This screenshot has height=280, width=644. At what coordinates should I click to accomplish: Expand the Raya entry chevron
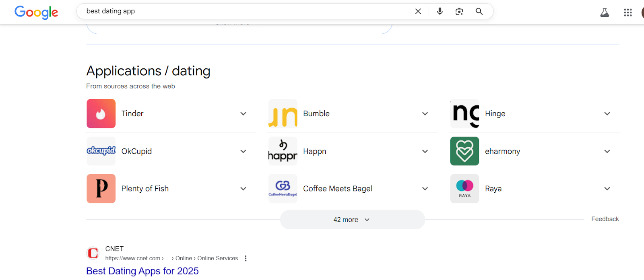(x=607, y=189)
